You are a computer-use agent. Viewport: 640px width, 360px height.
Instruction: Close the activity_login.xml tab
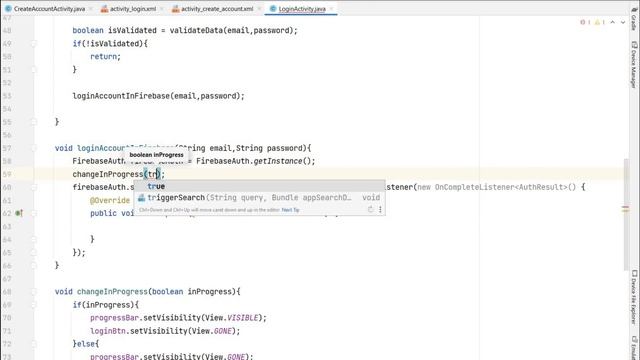coord(162,9)
